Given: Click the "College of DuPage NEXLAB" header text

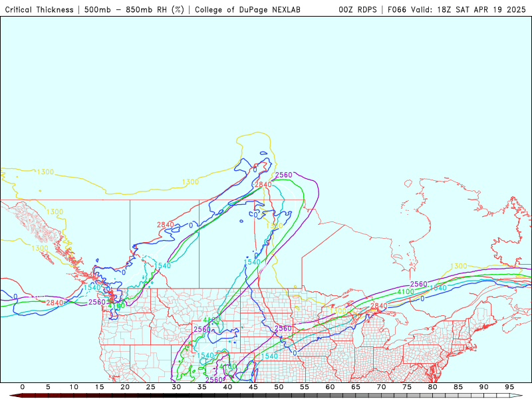Looking at the screenshot, I should click(247, 10).
